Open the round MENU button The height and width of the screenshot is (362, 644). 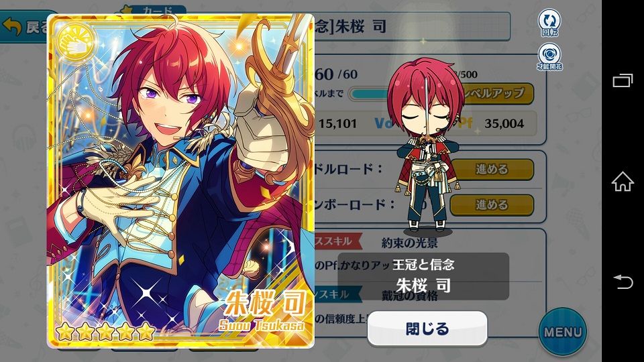click(563, 332)
